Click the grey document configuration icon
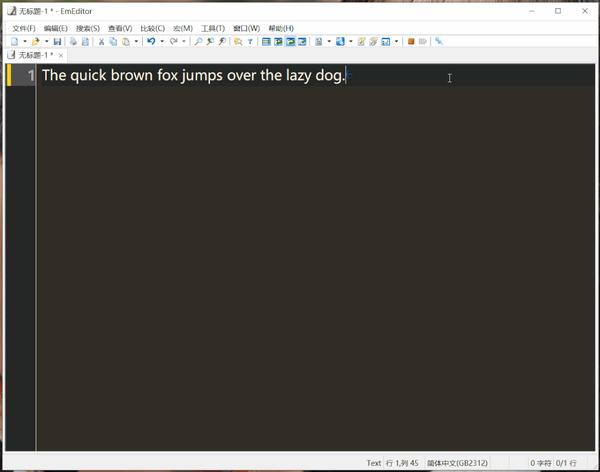 (318, 42)
